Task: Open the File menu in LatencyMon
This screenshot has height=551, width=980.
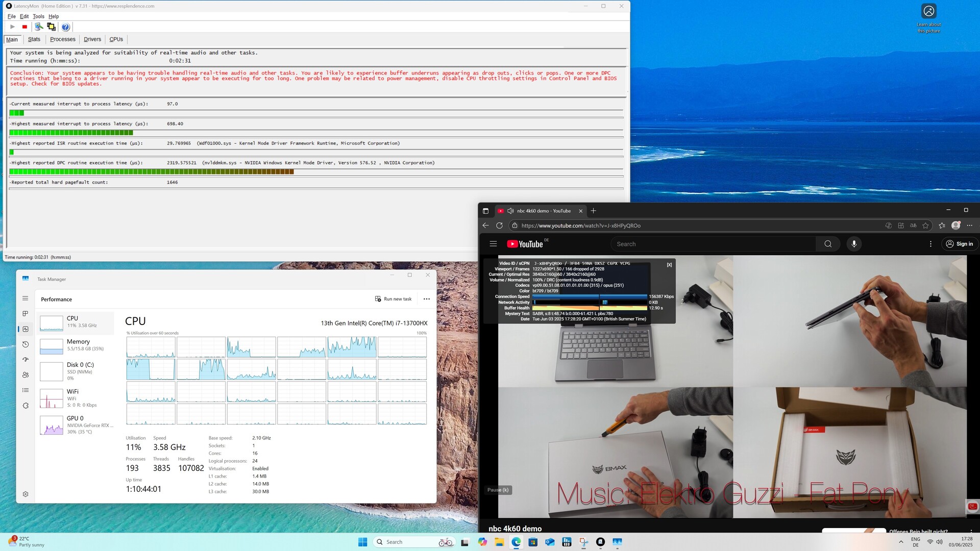Action: [x=11, y=16]
